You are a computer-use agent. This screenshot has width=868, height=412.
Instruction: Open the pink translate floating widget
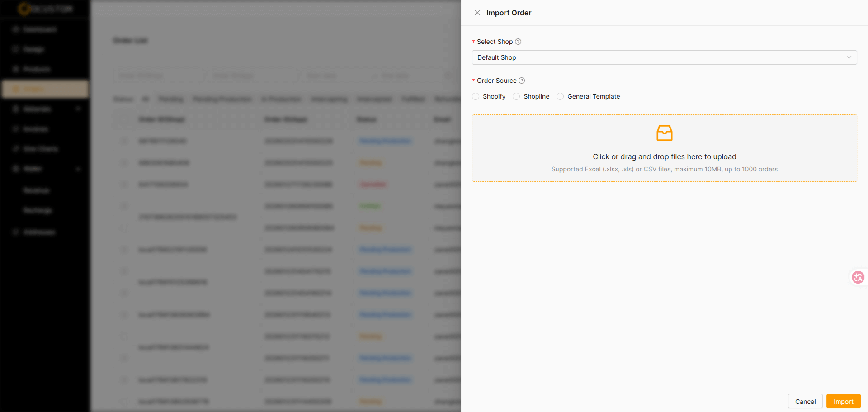[x=858, y=277]
